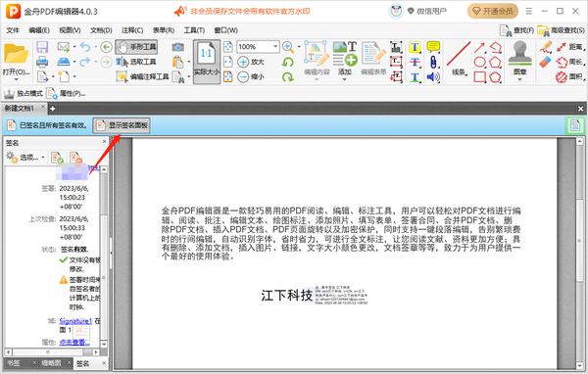
Task: Validate all signatures icon in signature panel
Action: (58, 158)
